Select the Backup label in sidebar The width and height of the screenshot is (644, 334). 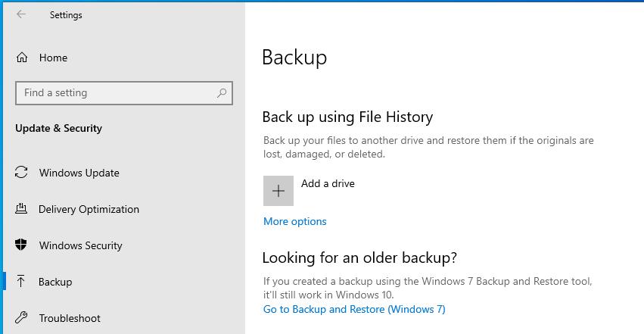point(55,282)
